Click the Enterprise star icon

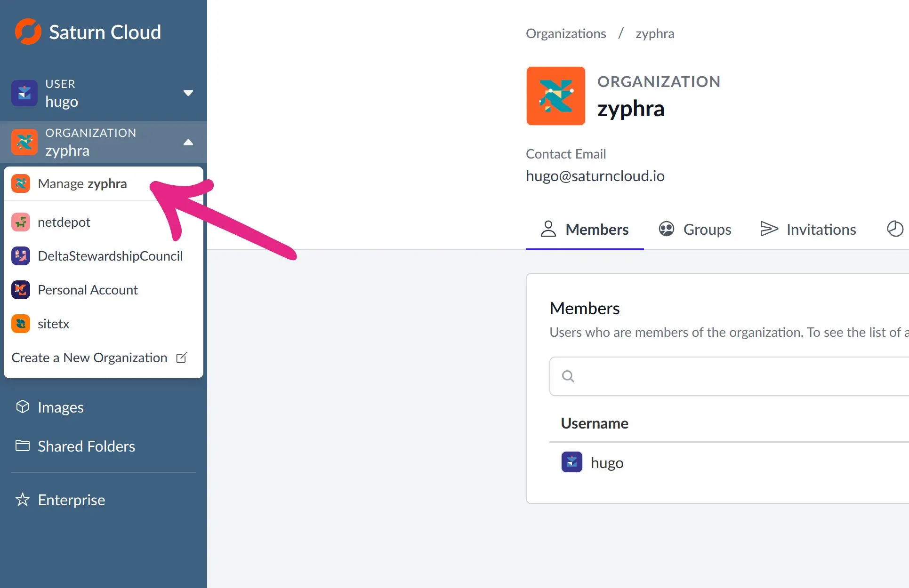[x=23, y=500]
